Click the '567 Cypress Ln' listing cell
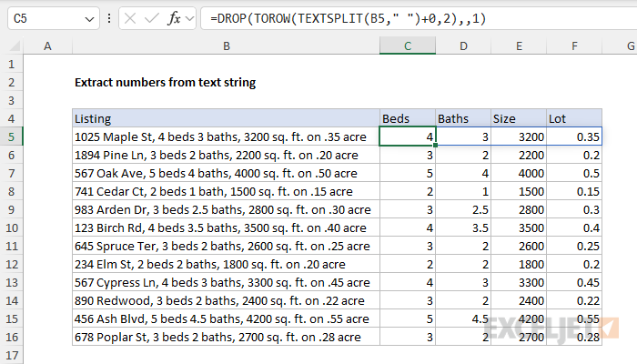The height and width of the screenshot is (364, 637). point(227,282)
